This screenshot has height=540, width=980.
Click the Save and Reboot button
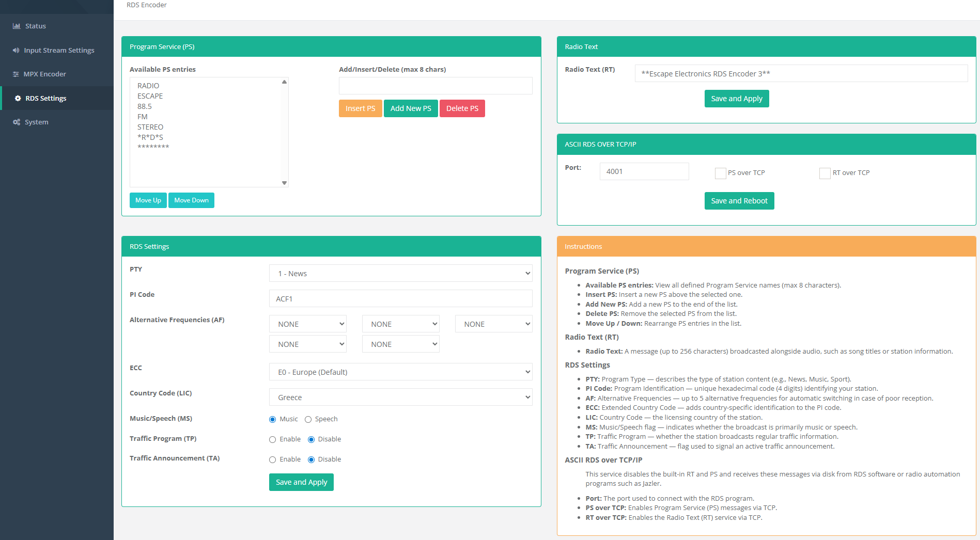(739, 201)
